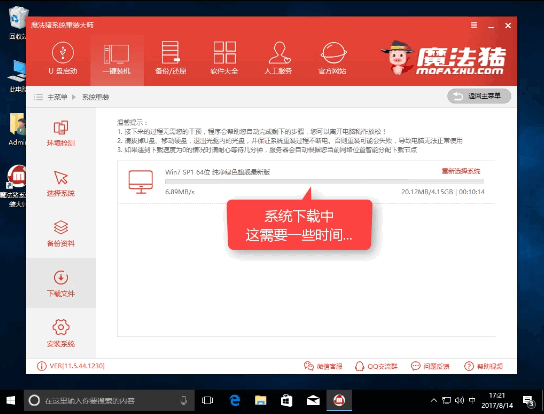The height and width of the screenshot is (414, 544).
Task: Click the 魔法猪 app taskbar icon
Action: click(339, 401)
